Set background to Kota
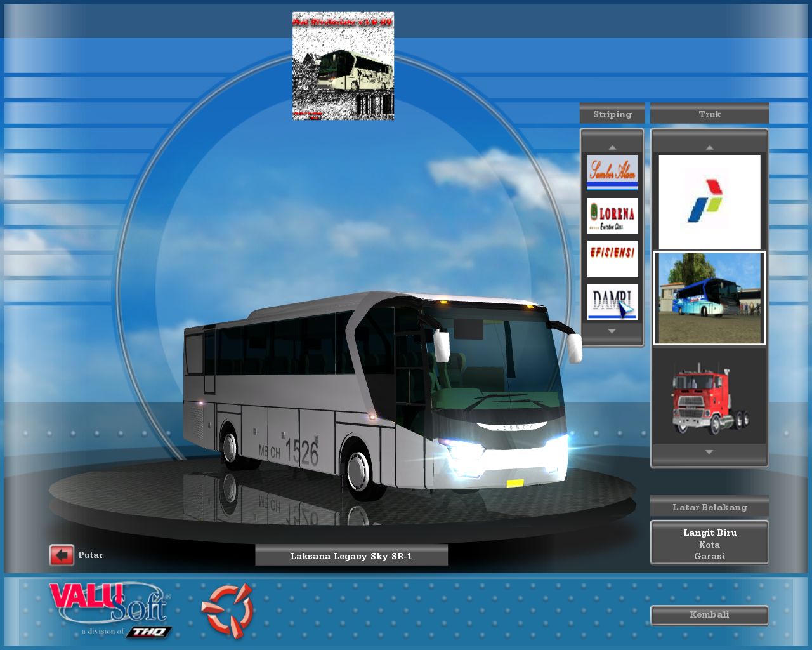This screenshot has height=650, width=812. pyautogui.click(x=709, y=545)
